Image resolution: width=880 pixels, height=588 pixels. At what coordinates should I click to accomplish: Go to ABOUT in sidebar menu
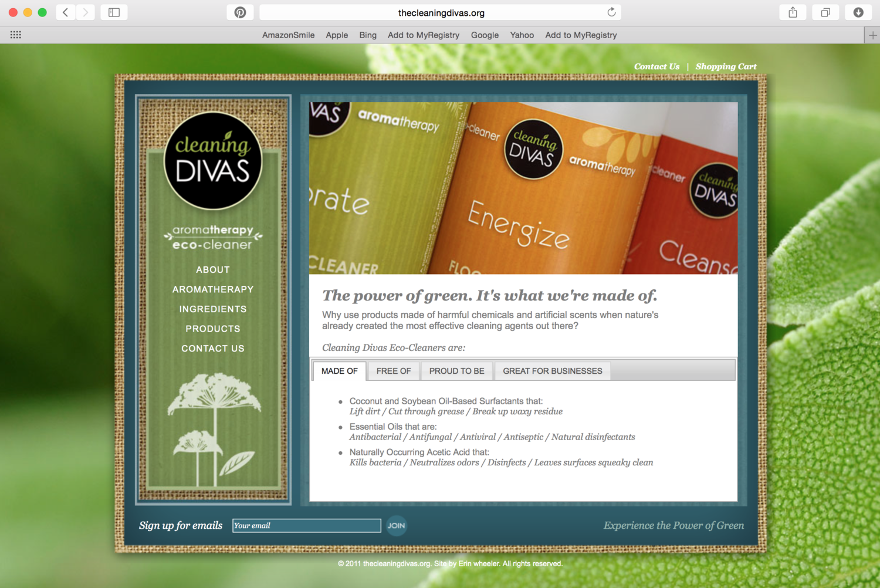pos(213,270)
